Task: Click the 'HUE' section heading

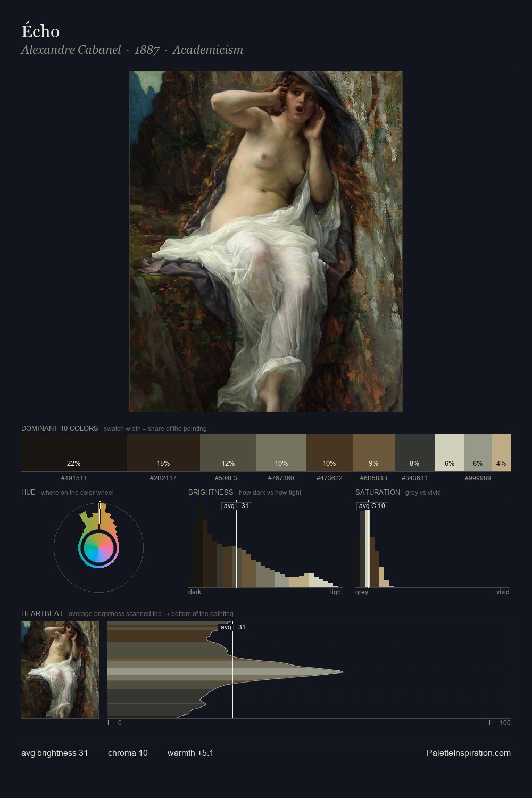Action: point(28,492)
